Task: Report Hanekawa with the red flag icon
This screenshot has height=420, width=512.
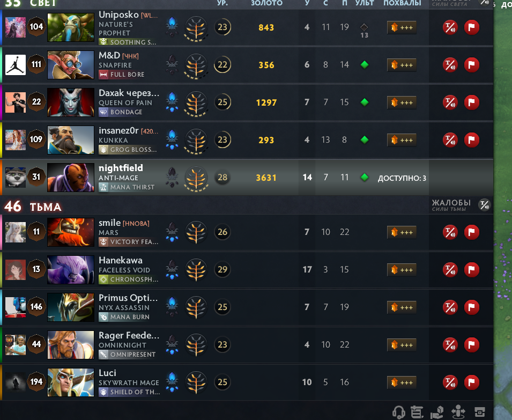Action: pos(471,270)
